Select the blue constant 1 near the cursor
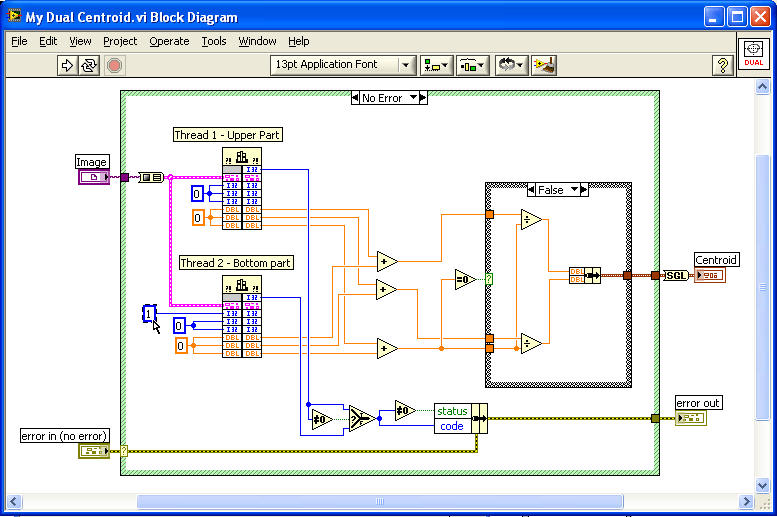Screen dimensions: 777x517 click(x=149, y=314)
